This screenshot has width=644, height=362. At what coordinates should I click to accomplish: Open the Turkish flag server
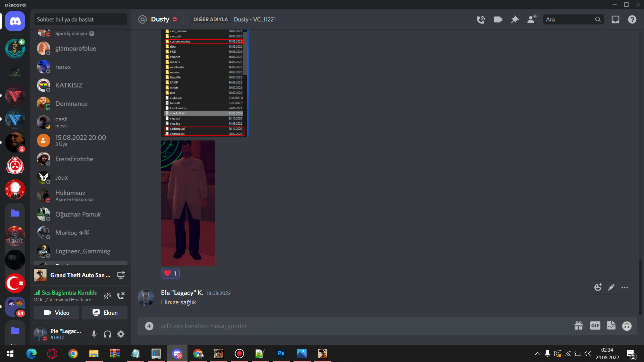click(x=15, y=283)
